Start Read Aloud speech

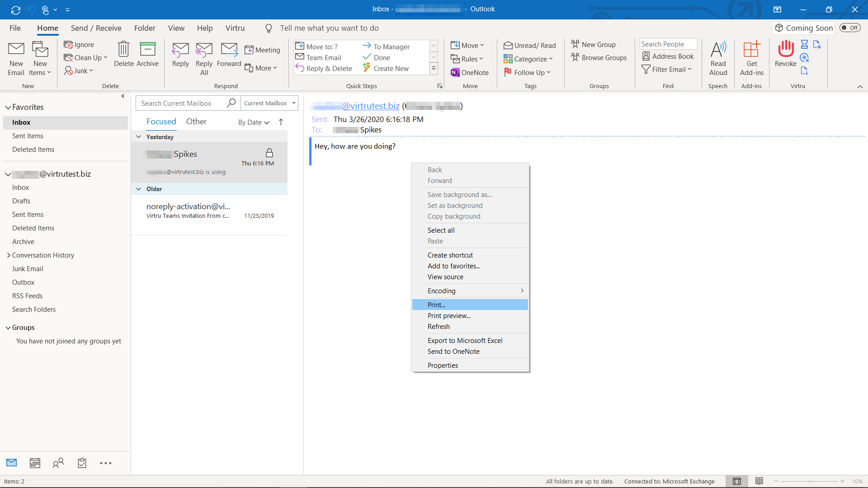[x=718, y=59]
